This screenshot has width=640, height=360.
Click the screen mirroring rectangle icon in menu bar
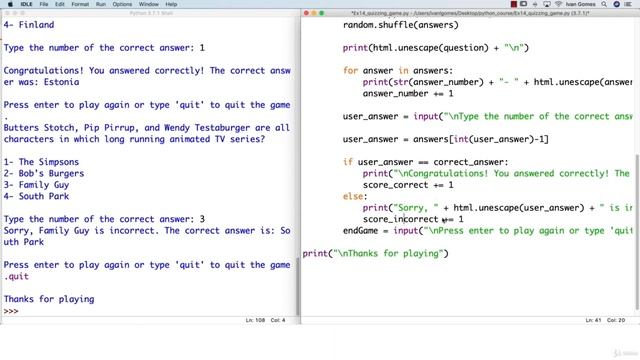[x=523, y=4]
